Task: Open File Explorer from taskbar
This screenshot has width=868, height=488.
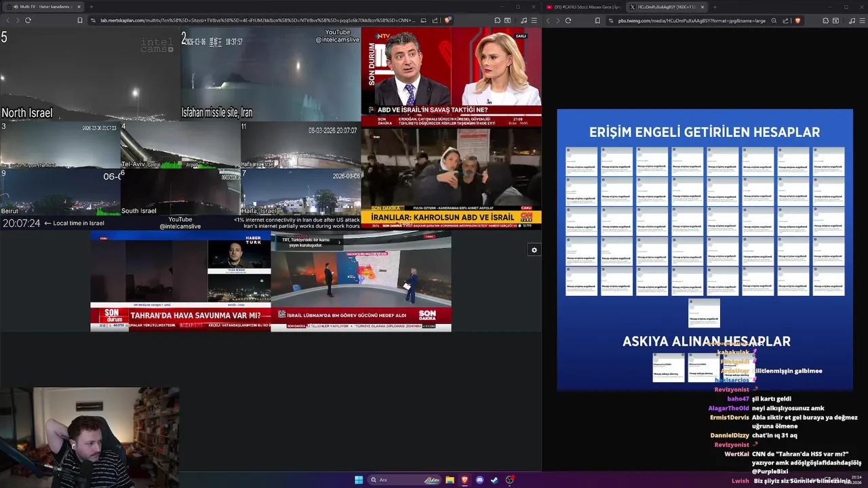Action: pos(450,480)
